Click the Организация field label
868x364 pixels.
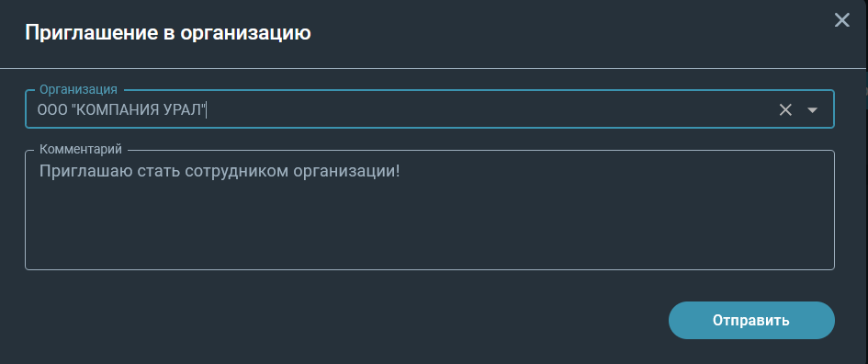click(x=78, y=90)
